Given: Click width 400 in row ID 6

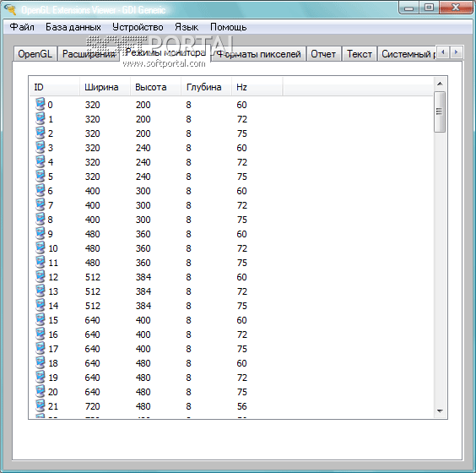Looking at the screenshot, I should pyautogui.click(x=92, y=191).
